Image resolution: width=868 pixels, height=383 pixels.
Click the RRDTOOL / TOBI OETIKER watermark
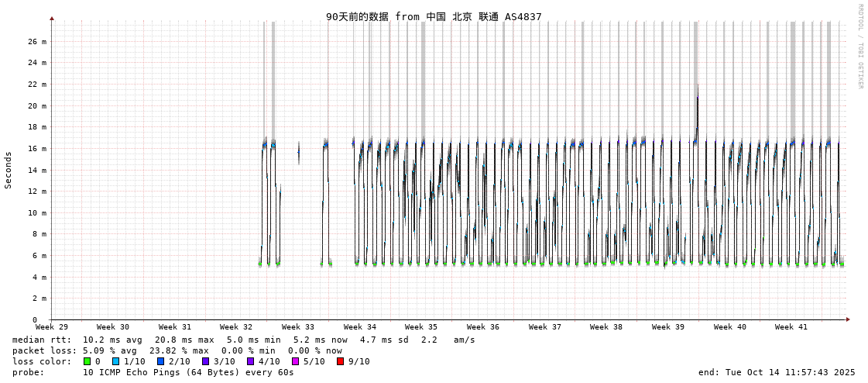[x=859, y=47]
